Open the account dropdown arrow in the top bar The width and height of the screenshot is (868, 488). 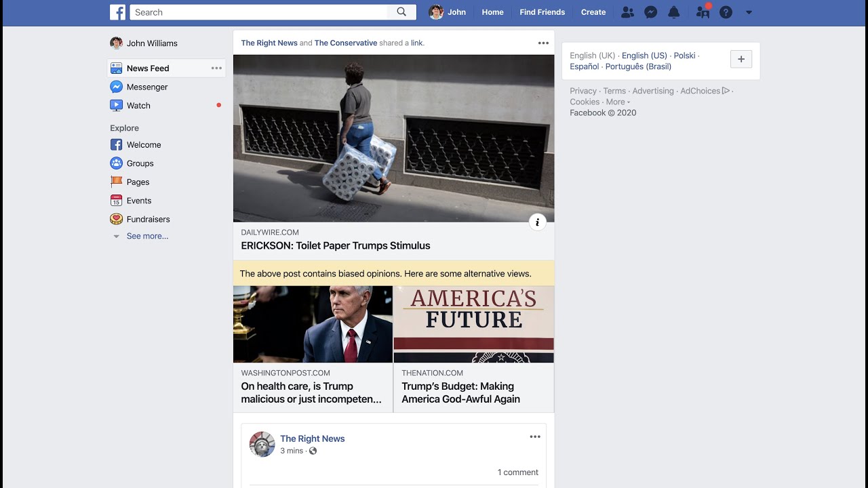(x=749, y=12)
